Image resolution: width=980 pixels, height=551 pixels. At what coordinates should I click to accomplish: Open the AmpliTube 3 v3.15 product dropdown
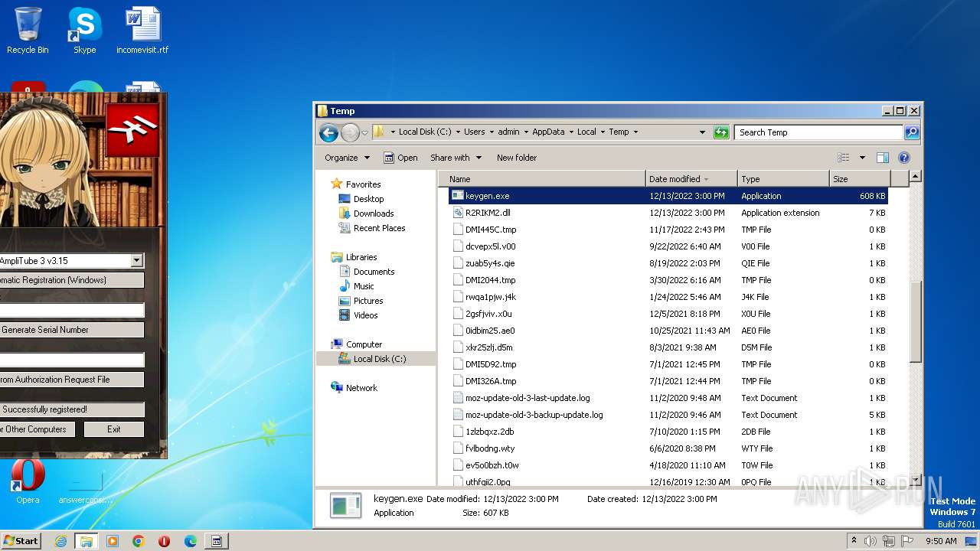click(136, 261)
